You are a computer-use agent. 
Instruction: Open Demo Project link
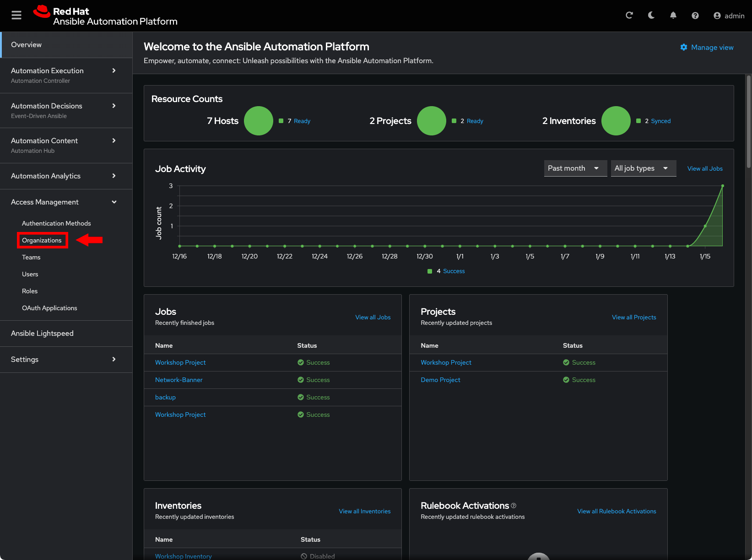440,380
